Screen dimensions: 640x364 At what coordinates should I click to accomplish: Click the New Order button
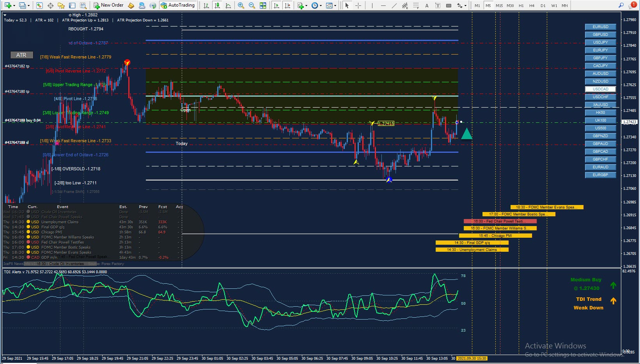coord(108,5)
